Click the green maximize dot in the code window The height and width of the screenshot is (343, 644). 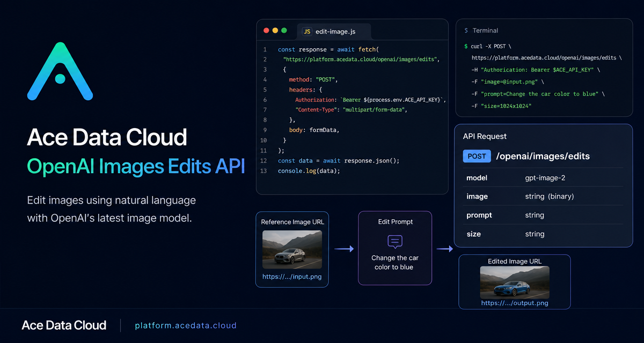point(284,31)
